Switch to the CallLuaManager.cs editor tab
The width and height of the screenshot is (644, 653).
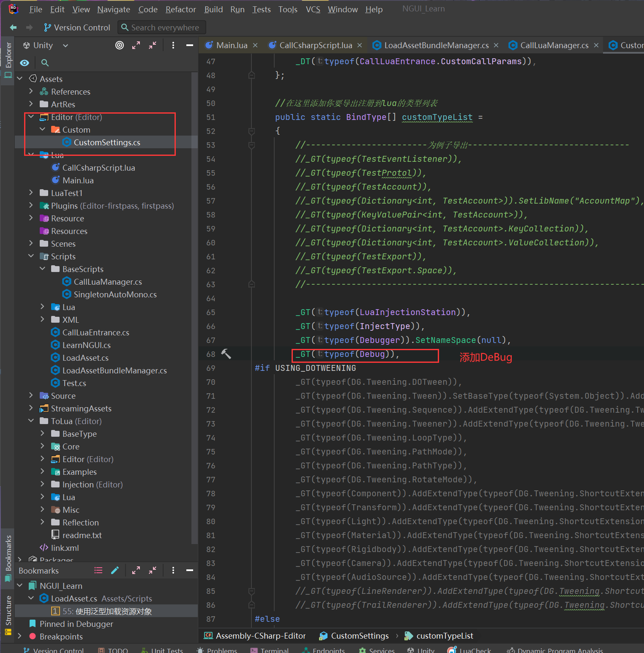pyautogui.click(x=554, y=45)
